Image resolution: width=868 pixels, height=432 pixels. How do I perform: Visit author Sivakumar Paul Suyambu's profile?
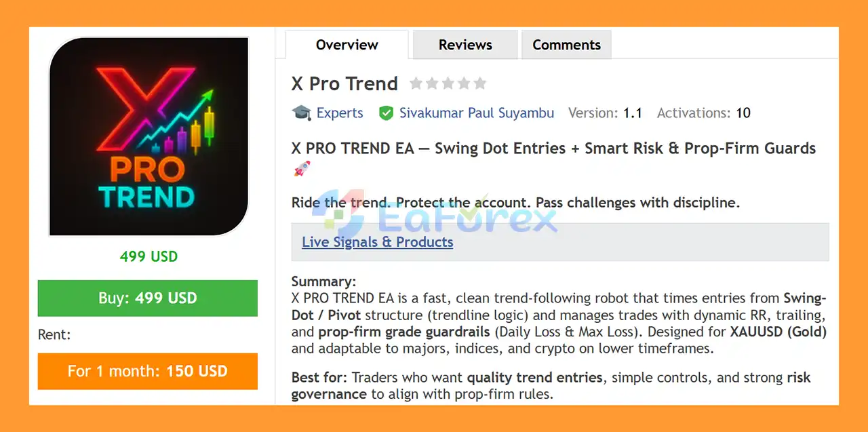(476, 113)
